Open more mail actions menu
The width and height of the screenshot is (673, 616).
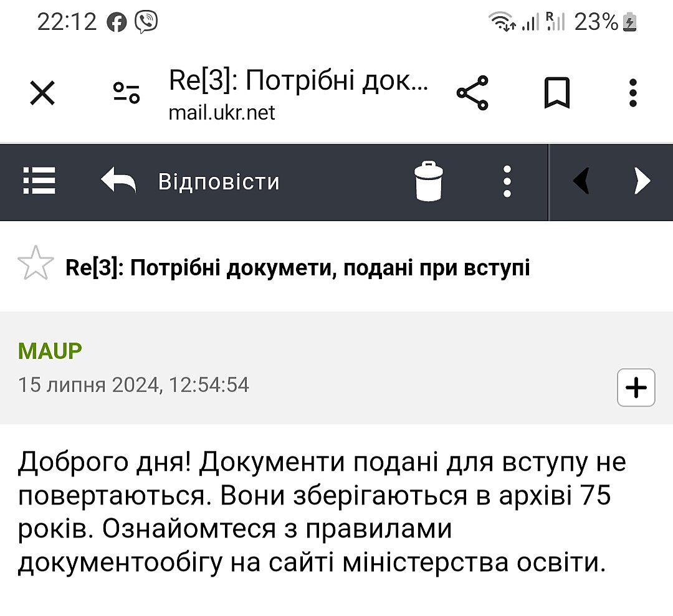[507, 181]
